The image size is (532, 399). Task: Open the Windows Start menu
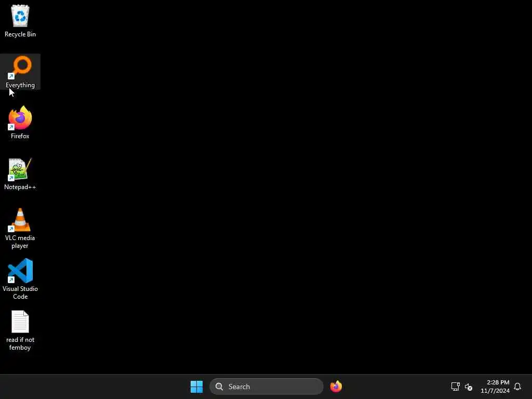pos(196,387)
